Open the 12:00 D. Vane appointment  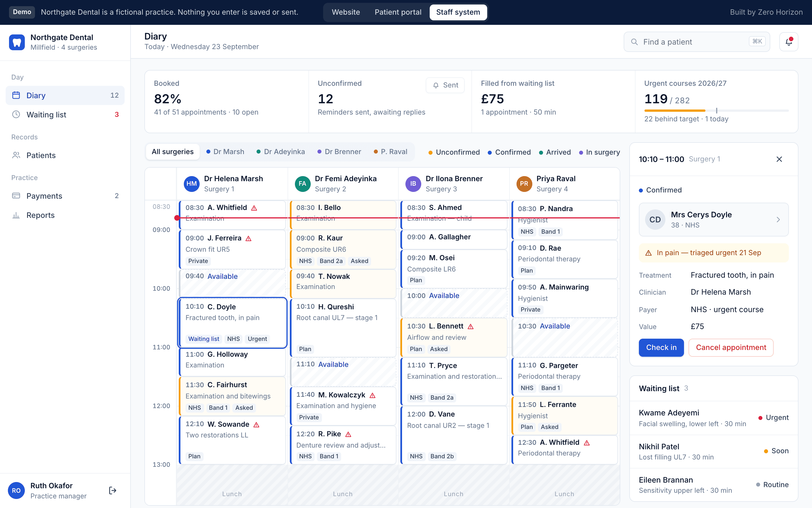coord(454,435)
